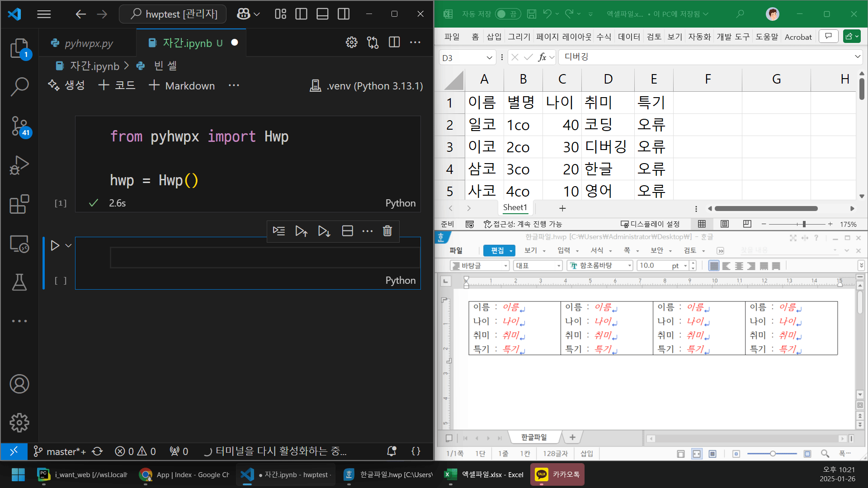Add a Markdown cell to notebook
The height and width of the screenshot is (488, 868).
point(182,85)
